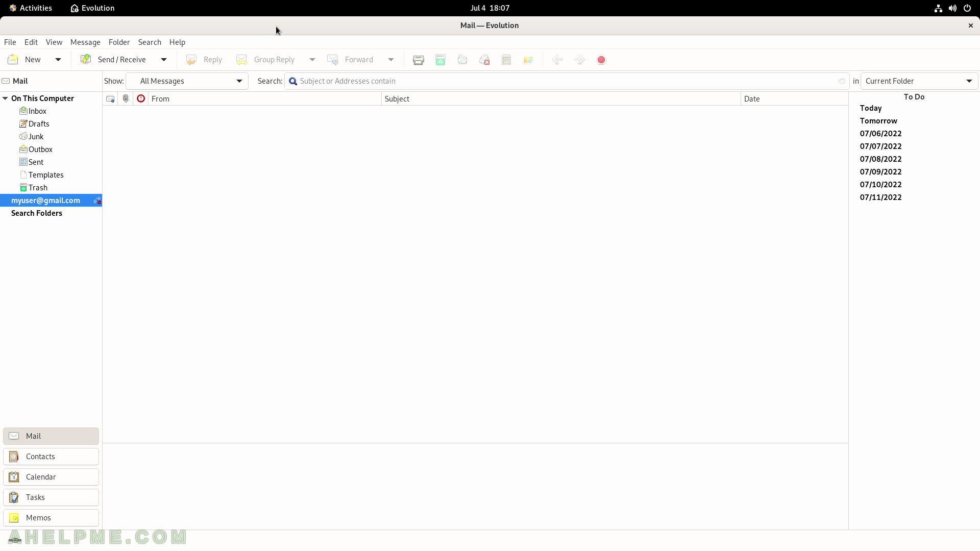Mark message as junk icon
The image size is (980, 551).
coord(462,60)
